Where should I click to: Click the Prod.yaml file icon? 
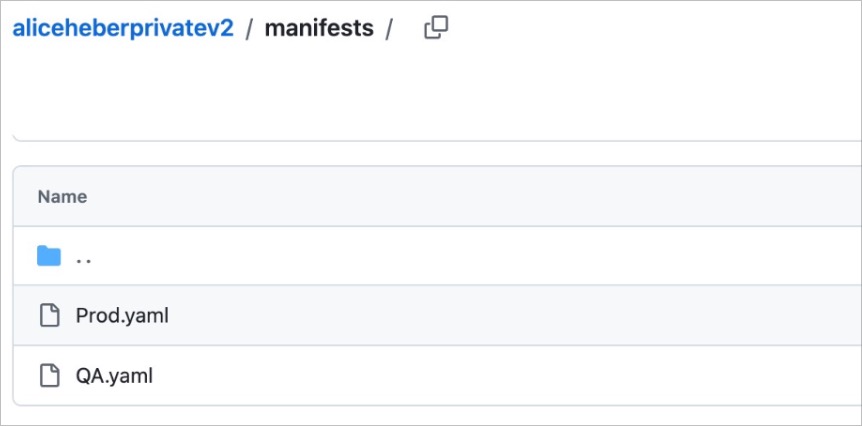point(49,316)
